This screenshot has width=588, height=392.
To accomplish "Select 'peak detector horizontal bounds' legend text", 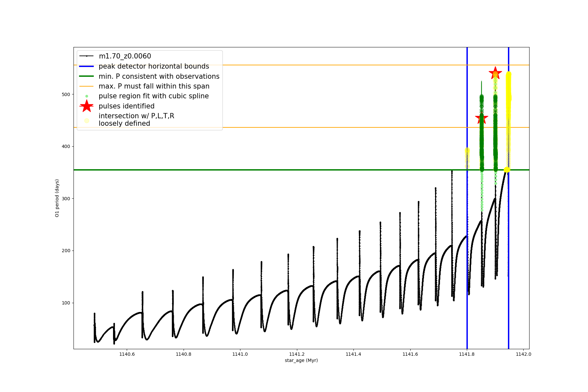I will point(154,66).
